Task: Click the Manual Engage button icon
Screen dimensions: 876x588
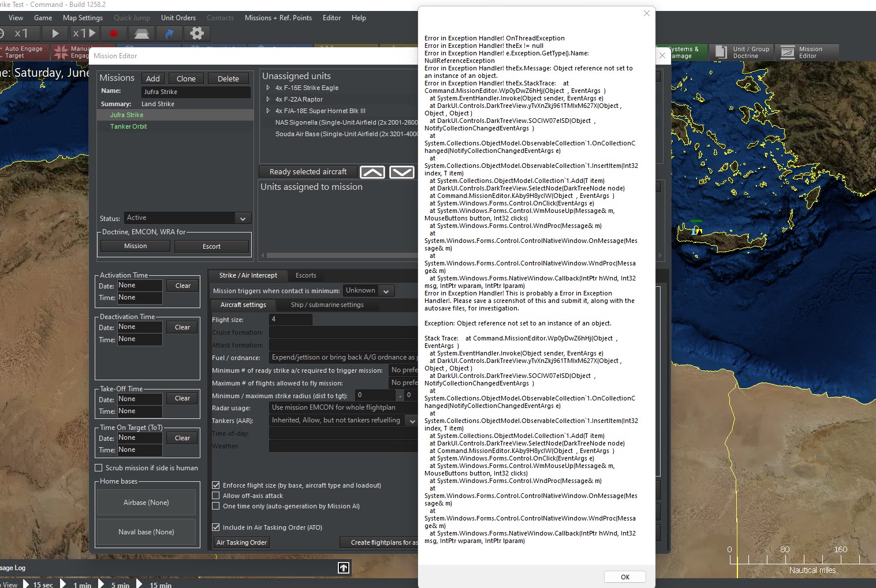Action: pos(60,53)
